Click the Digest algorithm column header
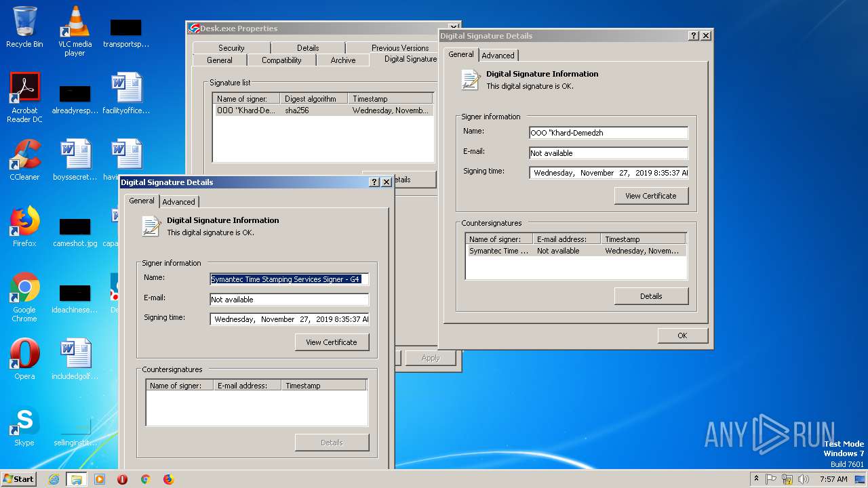This screenshot has width=868, height=488. [314, 99]
